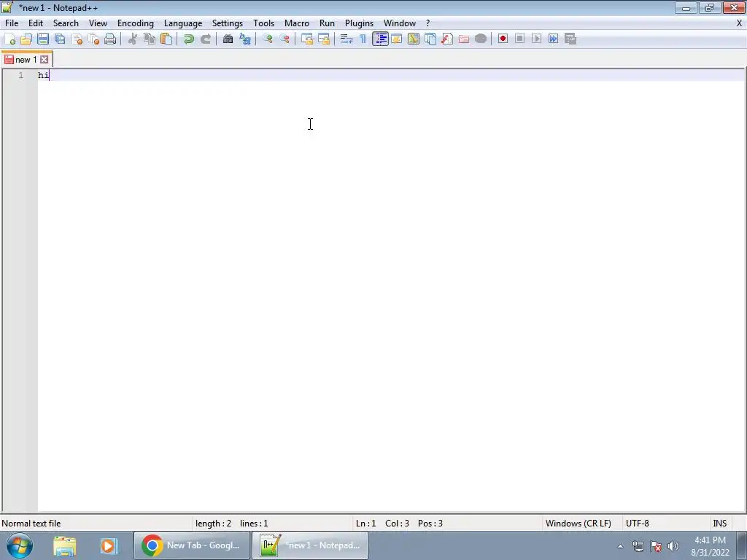Toggle the INS insert mode indicator
The image size is (747, 560).
point(719,524)
